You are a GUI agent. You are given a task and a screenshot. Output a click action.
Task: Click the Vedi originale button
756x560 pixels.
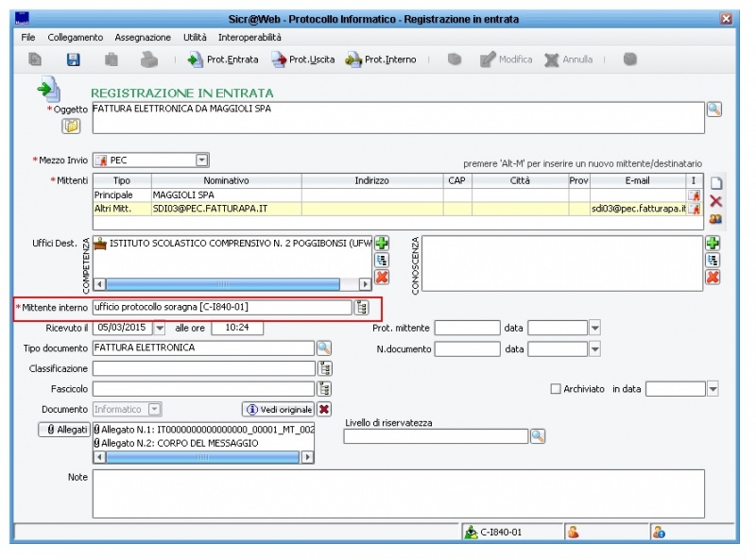click(278, 409)
